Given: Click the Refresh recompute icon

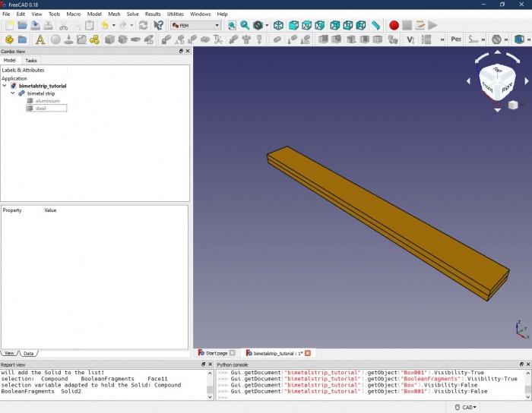Looking at the screenshot, I should pos(143,25).
